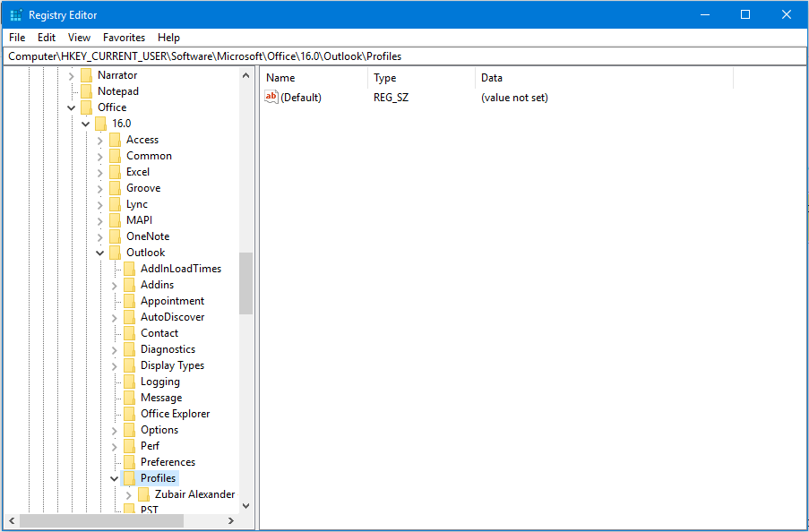The image size is (809, 532).
Task: Click the Outlook folder icon
Action: click(116, 253)
